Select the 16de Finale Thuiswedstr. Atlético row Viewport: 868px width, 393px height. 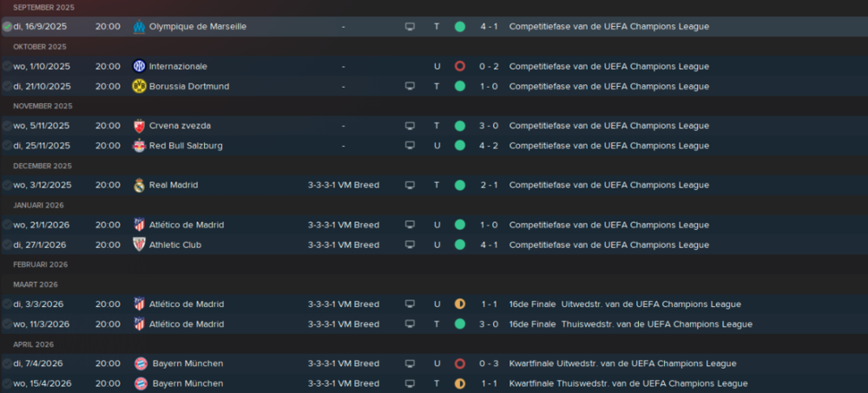[434, 324]
